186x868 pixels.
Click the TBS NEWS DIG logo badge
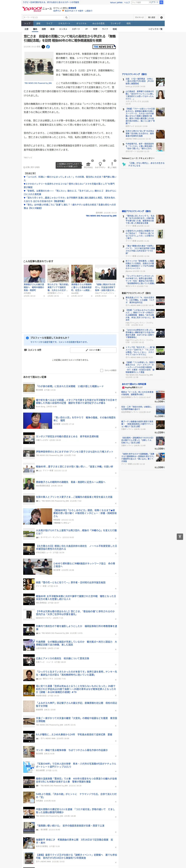tap(104, 47)
